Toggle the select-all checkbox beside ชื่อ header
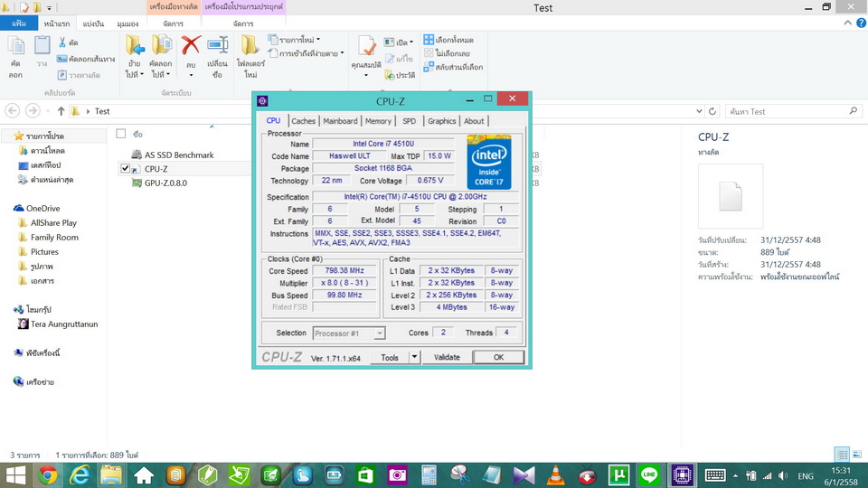Image resolution: width=868 pixels, height=488 pixels. [x=121, y=134]
